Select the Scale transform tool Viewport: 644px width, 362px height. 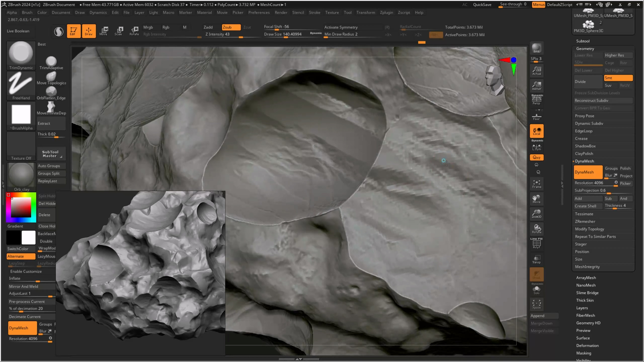click(x=118, y=31)
